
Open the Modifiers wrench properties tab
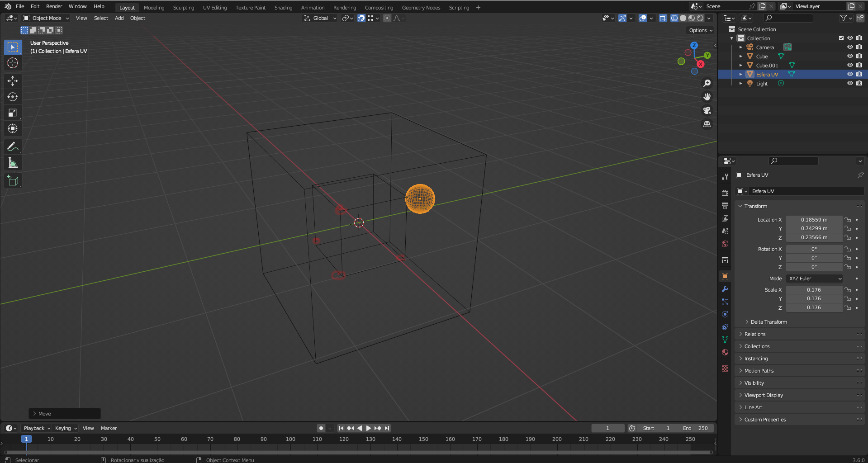click(725, 289)
